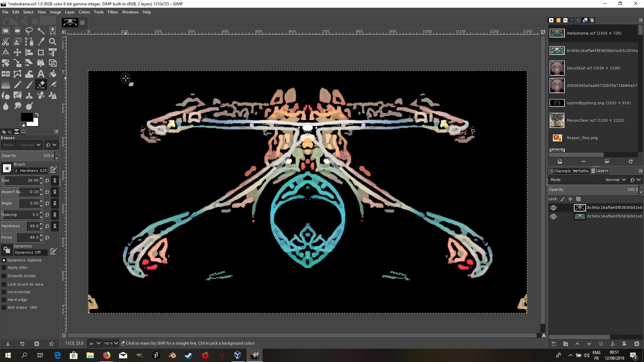Select the Text tool
Screen dimensions: 644x362
coord(41,74)
